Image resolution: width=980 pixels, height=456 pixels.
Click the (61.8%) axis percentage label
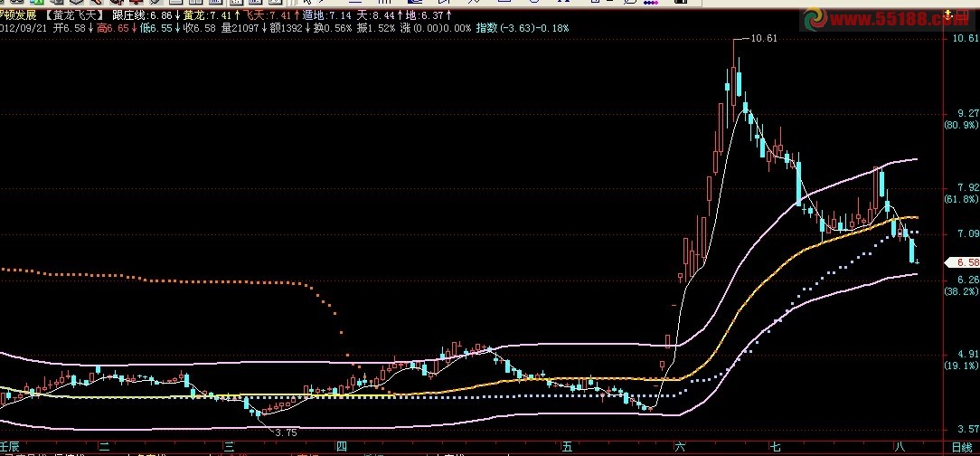click(x=961, y=199)
